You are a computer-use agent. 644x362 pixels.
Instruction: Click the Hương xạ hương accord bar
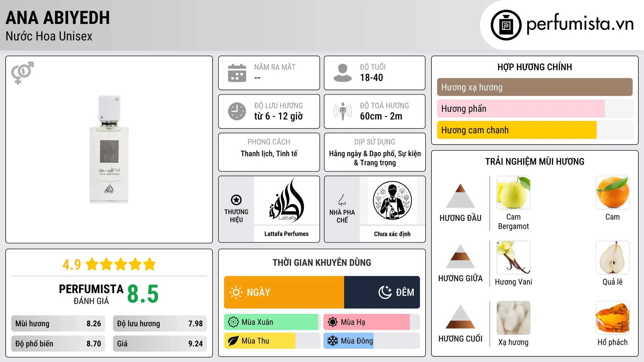tap(535, 87)
